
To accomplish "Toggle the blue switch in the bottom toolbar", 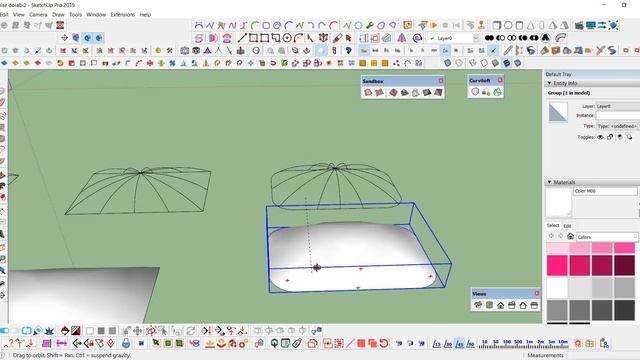I will tap(4, 331).
